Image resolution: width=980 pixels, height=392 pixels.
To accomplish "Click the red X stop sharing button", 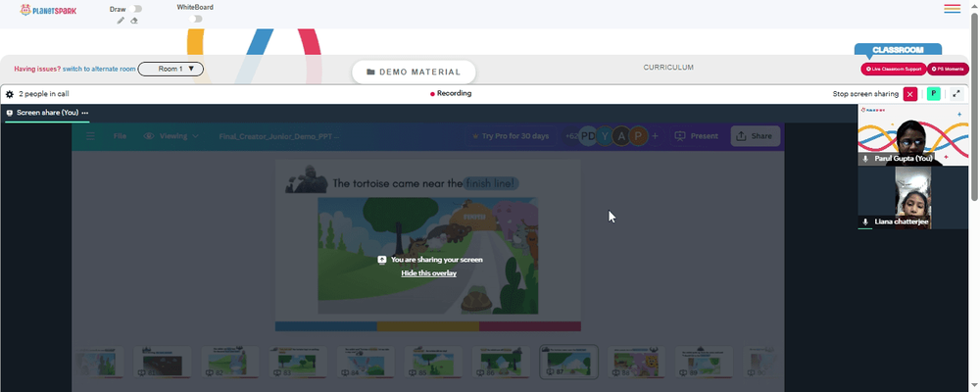I will 910,94.
